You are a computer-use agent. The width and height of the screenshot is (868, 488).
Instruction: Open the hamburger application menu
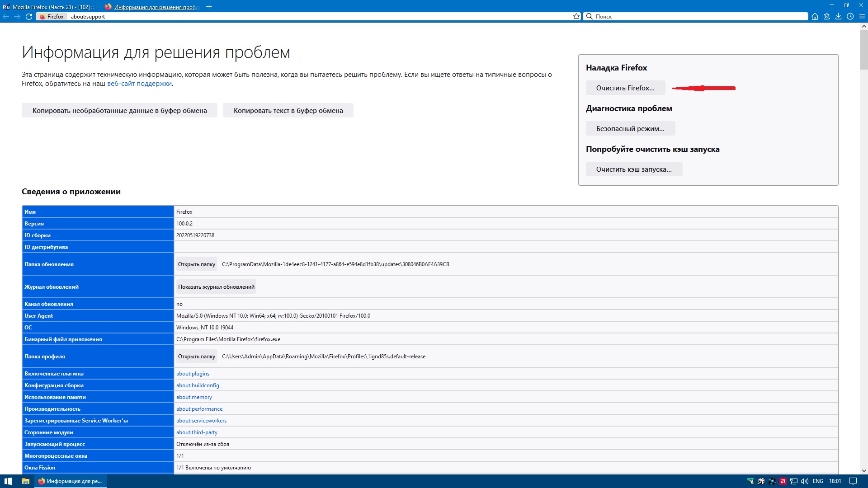[x=862, y=16]
